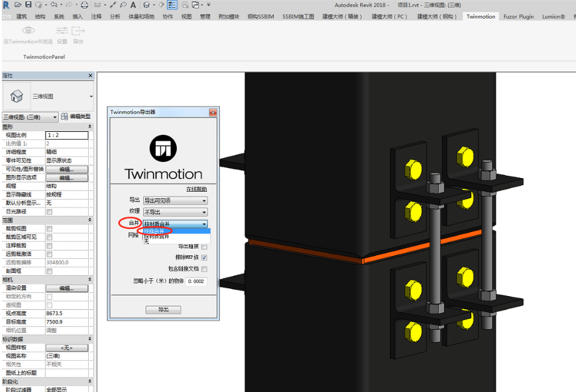Open the 三维视图: (三维) instance dropdown

[x=30, y=117]
